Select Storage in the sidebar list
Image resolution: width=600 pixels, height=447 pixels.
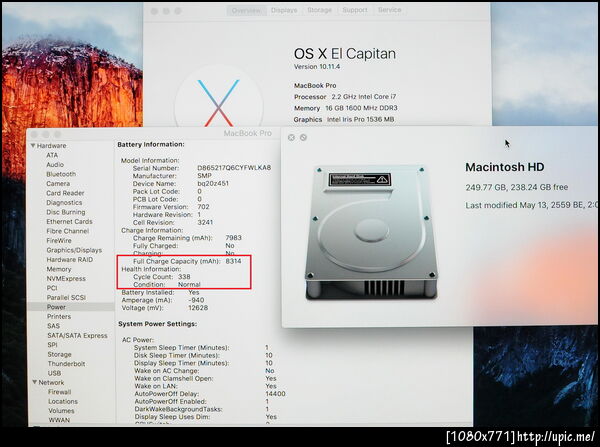pyautogui.click(x=59, y=354)
